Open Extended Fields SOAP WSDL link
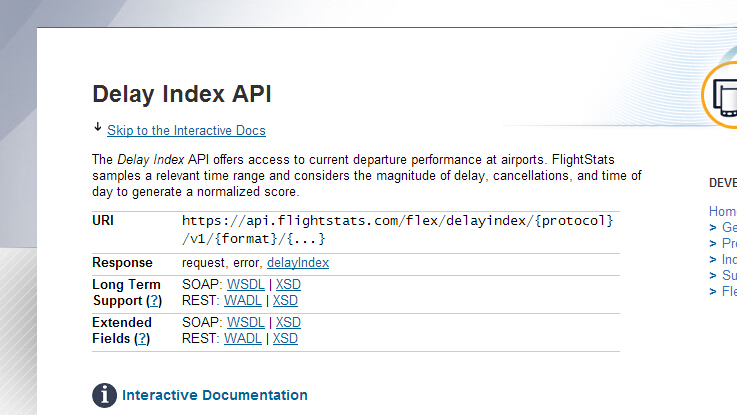The height and width of the screenshot is (415, 737). 246,322
